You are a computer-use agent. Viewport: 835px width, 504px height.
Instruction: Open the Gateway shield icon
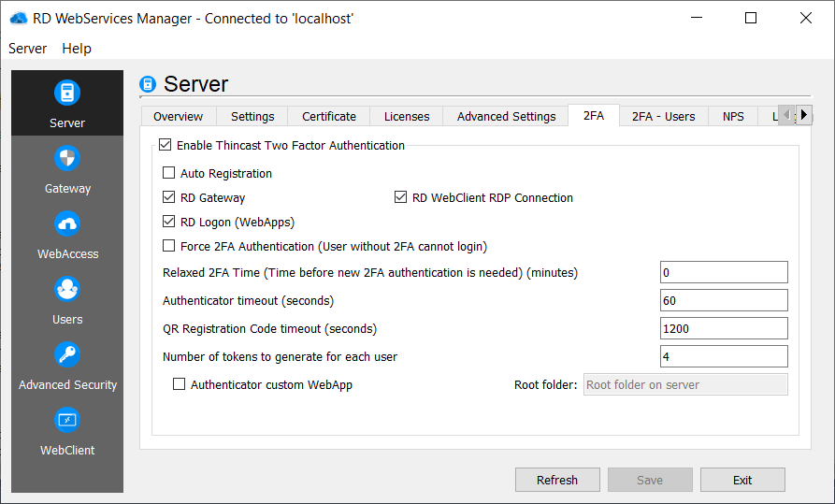[x=67, y=159]
